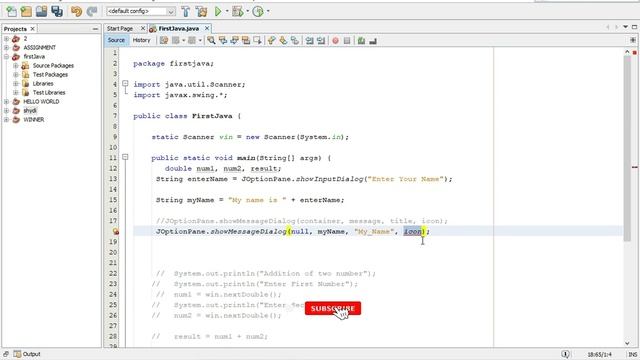The image size is (640, 360).
Task: Build the project with hammer icon
Action: pos(186,11)
